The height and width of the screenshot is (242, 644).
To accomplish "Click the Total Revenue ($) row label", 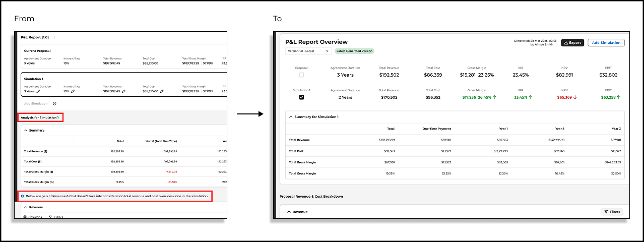I will tap(35, 151).
